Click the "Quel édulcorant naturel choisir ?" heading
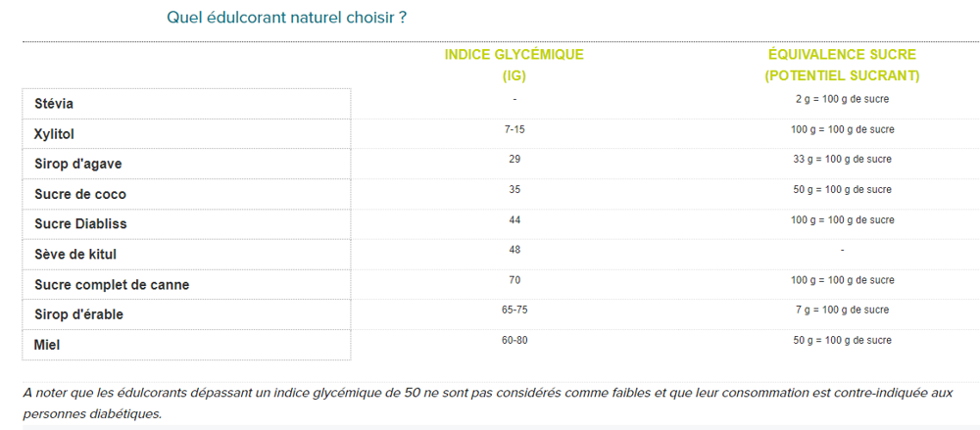The width and height of the screenshot is (980, 430). tap(287, 18)
